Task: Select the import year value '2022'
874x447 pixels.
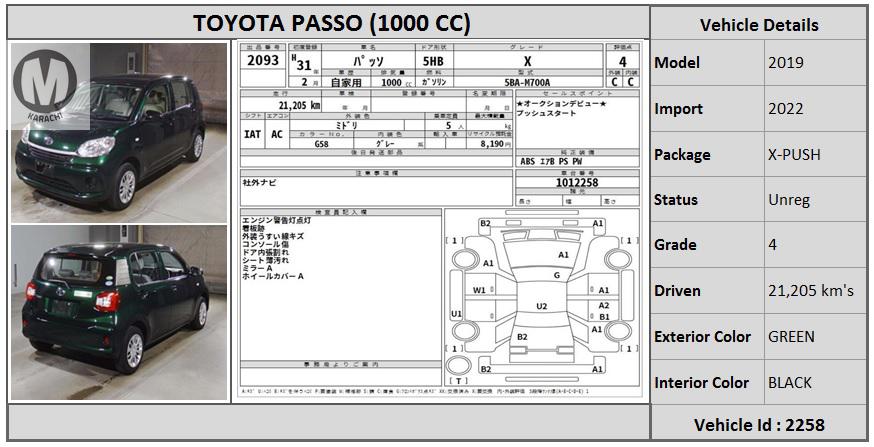Action: click(x=786, y=109)
